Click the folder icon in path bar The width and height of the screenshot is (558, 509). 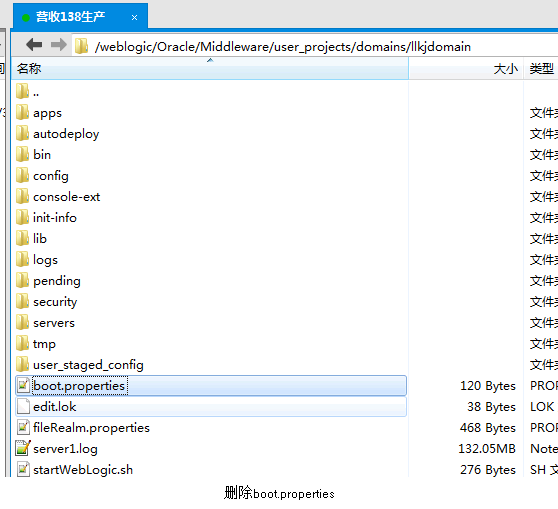pos(81,46)
